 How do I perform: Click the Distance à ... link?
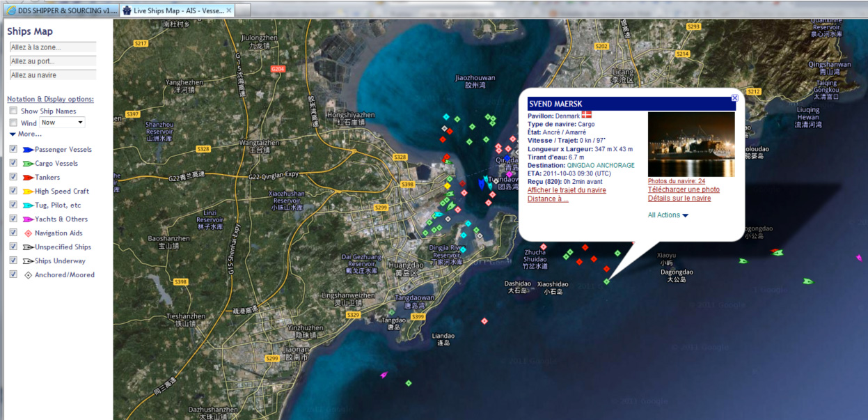[548, 199]
